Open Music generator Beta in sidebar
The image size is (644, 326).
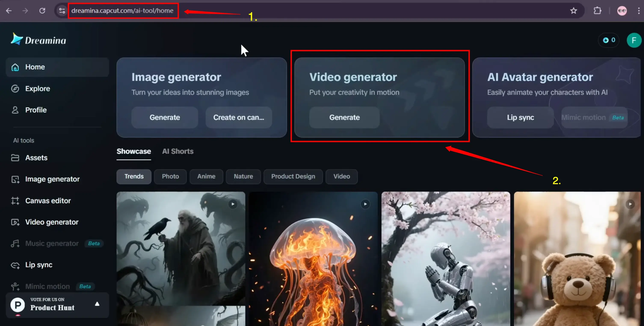tap(58, 244)
